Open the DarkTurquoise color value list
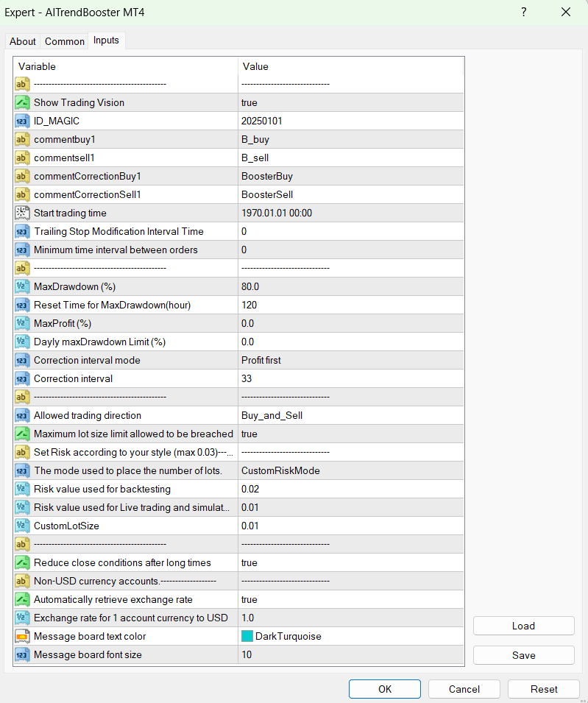Screen dimensions: 588x703 tap(351, 636)
